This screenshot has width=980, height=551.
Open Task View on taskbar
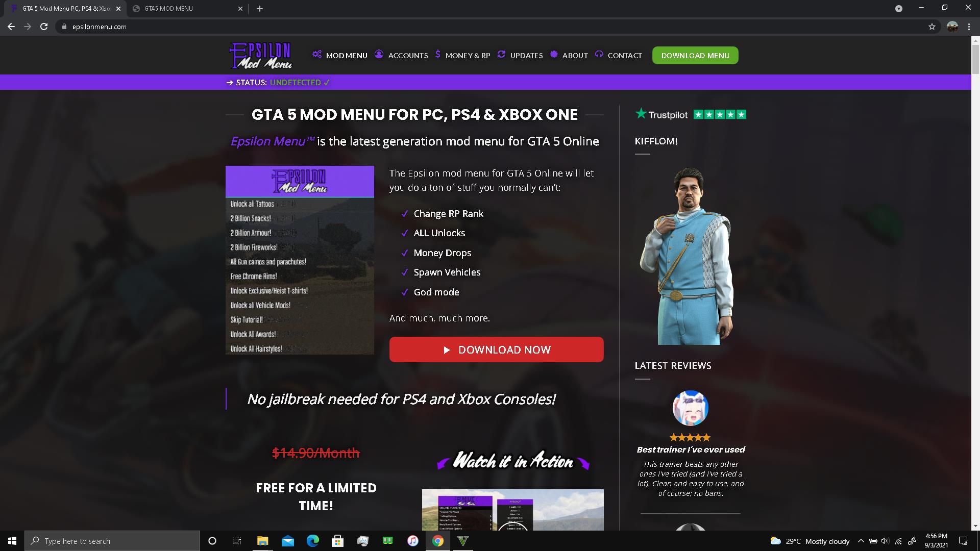tap(237, 541)
